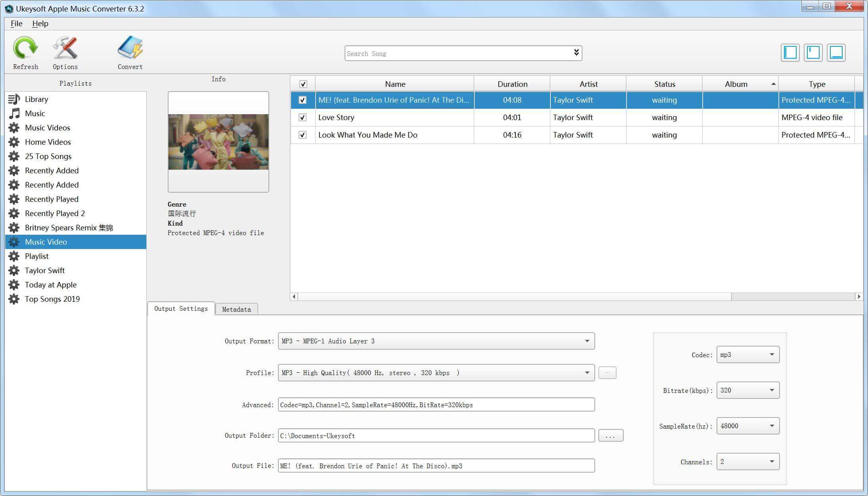Toggle checkbox for ME! feat Brendon Urie row
868x496 pixels.
(x=302, y=100)
